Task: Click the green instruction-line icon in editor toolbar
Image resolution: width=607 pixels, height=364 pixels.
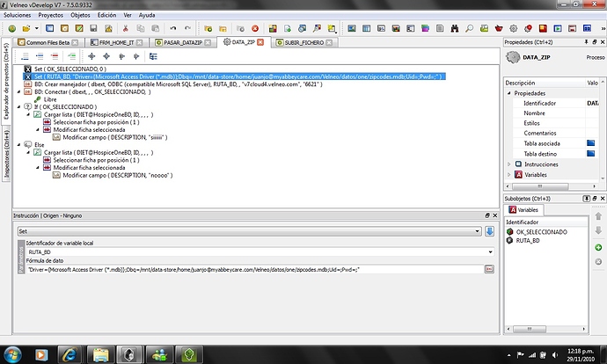Action: [x=71, y=56]
